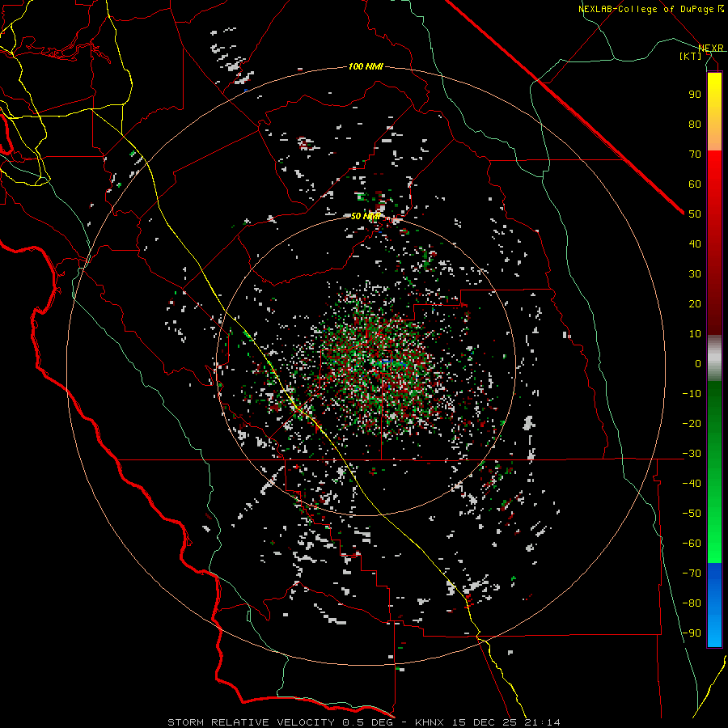728x728 pixels.
Task: Click the -20 value on the velocity scale
Action: 692,423
